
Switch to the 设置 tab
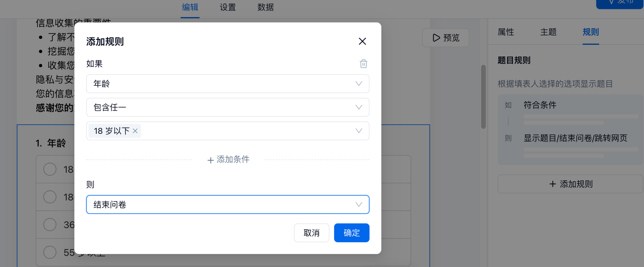coord(228,7)
